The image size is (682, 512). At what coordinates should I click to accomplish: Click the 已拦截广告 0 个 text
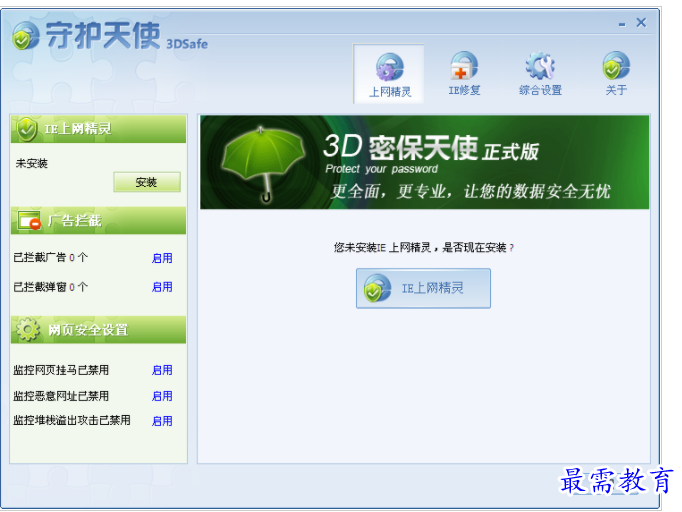50,258
